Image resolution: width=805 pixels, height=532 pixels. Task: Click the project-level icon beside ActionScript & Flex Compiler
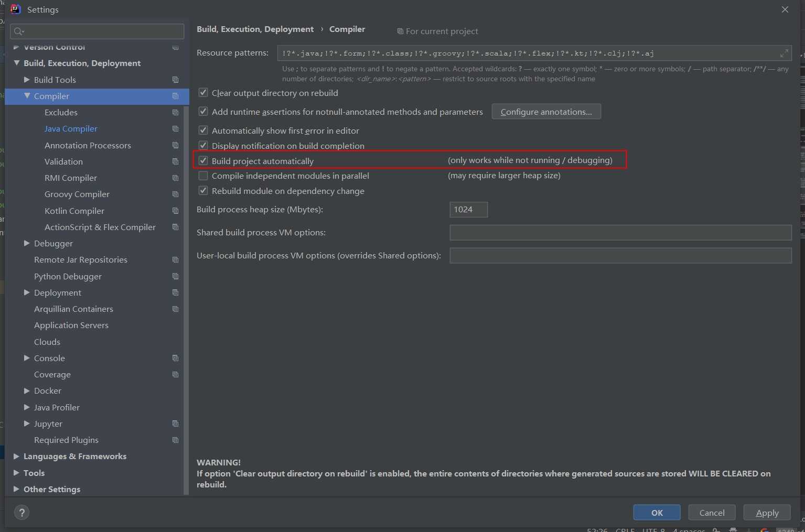pyautogui.click(x=176, y=227)
